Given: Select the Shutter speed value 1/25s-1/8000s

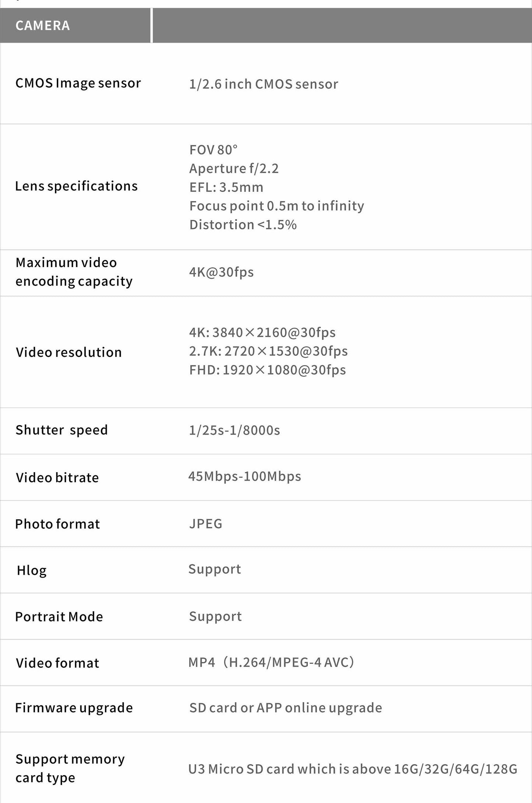Looking at the screenshot, I should click(x=235, y=430).
